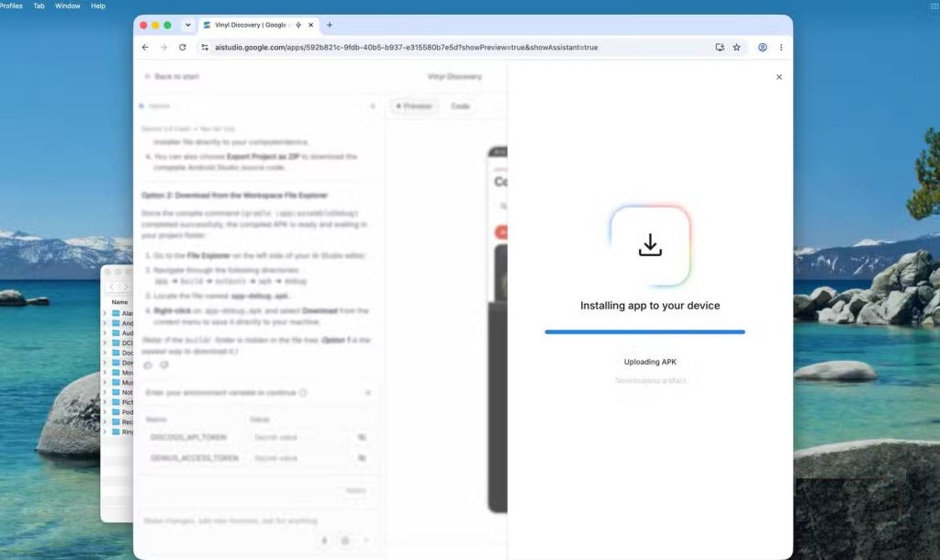
Task: Select the 'Rin' folder row in Finder
Action: point(117,431)
